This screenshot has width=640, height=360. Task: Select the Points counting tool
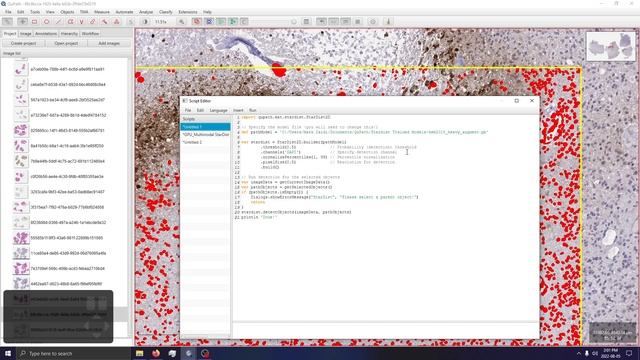tap(117, 22)
